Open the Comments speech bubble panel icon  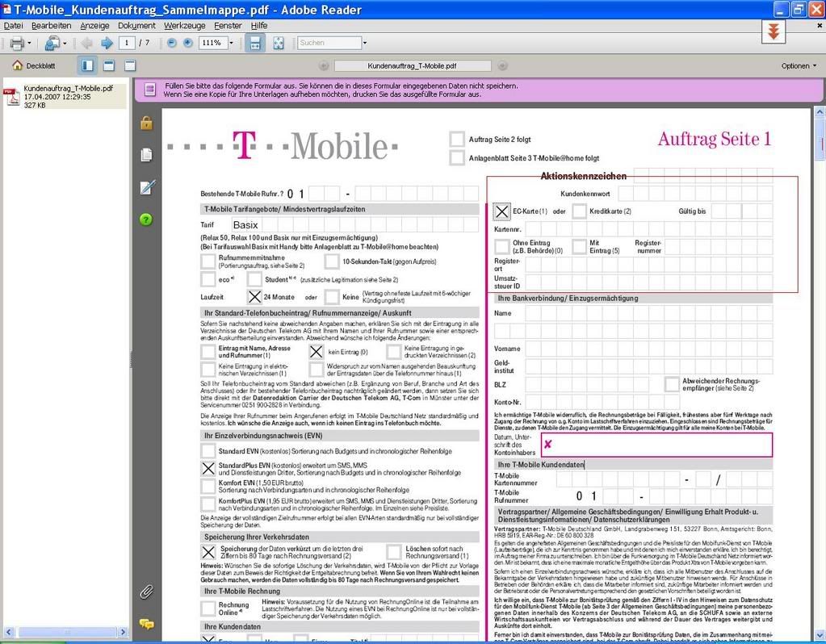click(x=147, y=625)
